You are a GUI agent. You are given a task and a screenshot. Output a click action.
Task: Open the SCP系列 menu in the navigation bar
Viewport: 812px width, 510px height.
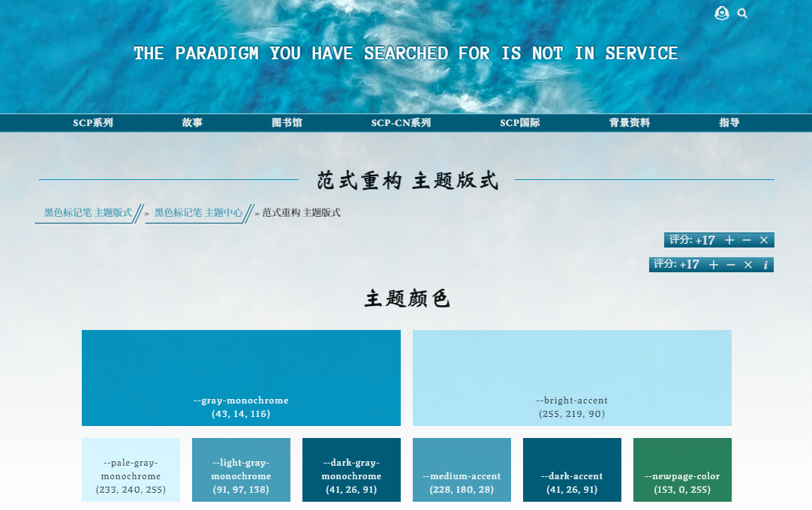point(92,122)
